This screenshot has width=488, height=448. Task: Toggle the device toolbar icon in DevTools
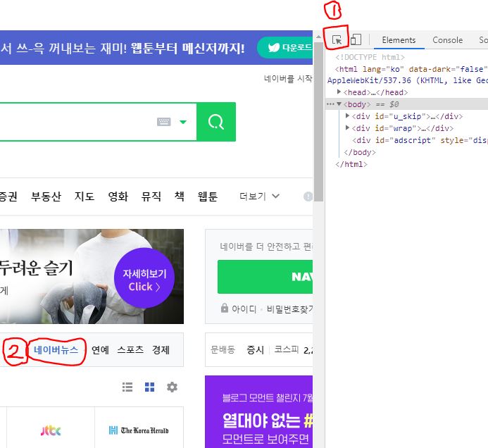pos(356,40)
